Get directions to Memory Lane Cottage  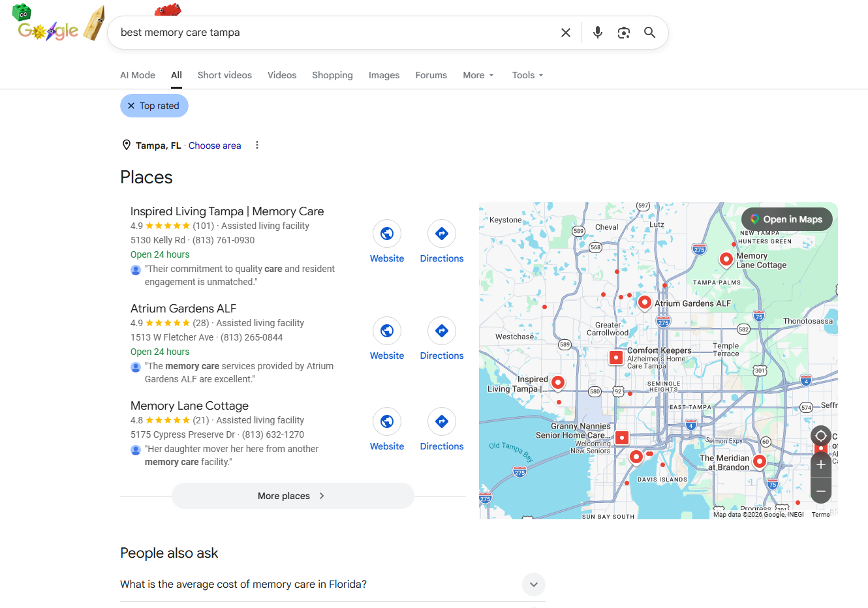(x=442, y=430)
